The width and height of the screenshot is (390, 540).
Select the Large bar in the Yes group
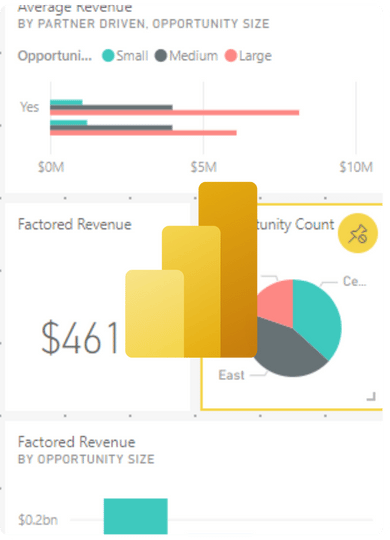click(175, 113)
